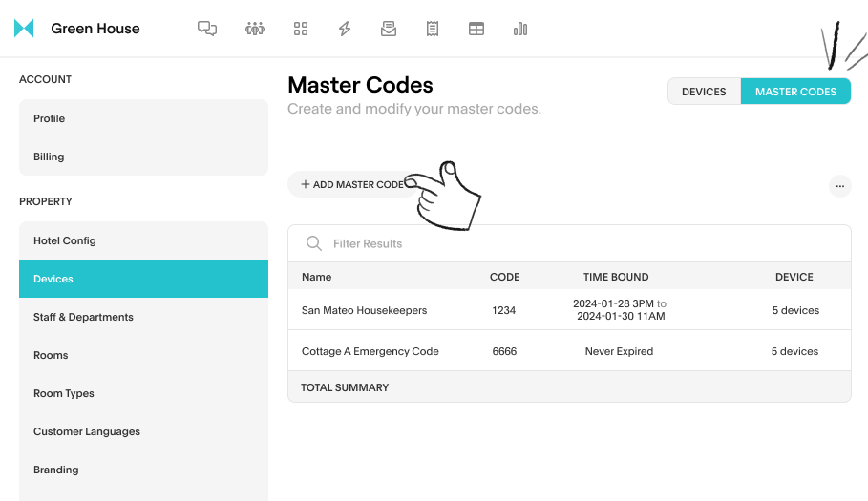868x501 pixels.
Task: Click the Add Master Code button
Action: pyautogui.click(x=352, y=184)
